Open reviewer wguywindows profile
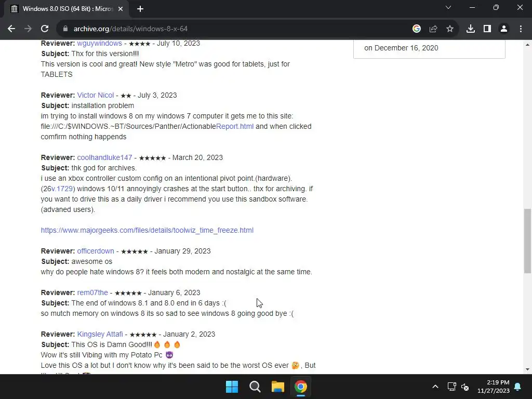The width and height of the screenshot is (532, 399). [99, 44]
